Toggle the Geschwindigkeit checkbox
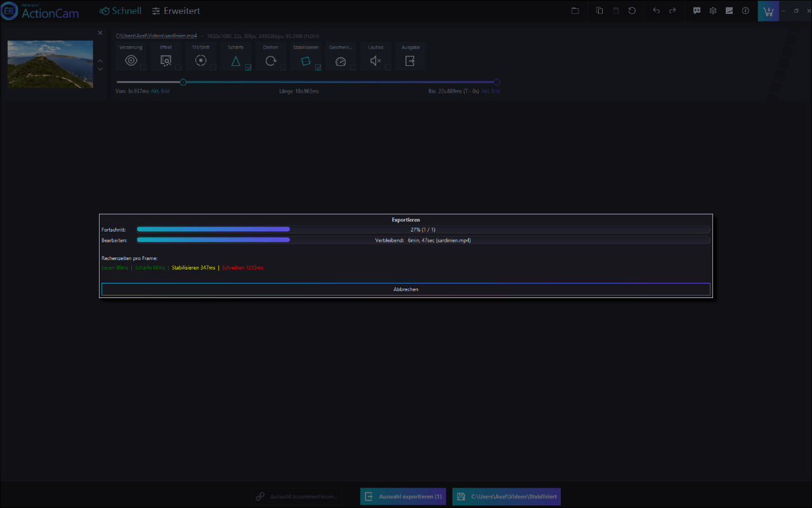This screenshot has width=812, height=508. click(353, 67)
